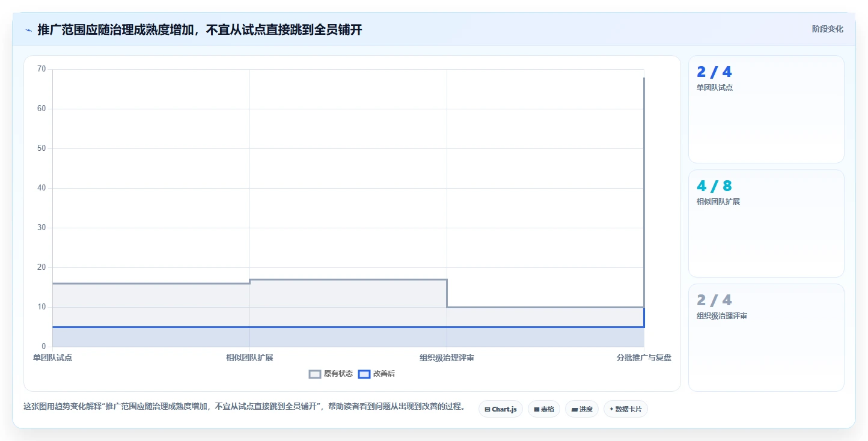Select the Chart.js tag
868x441 pixels.
(501, 409)
